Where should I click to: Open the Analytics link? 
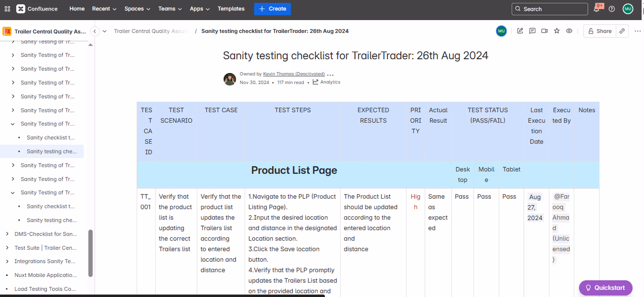(x=327, y=82)
